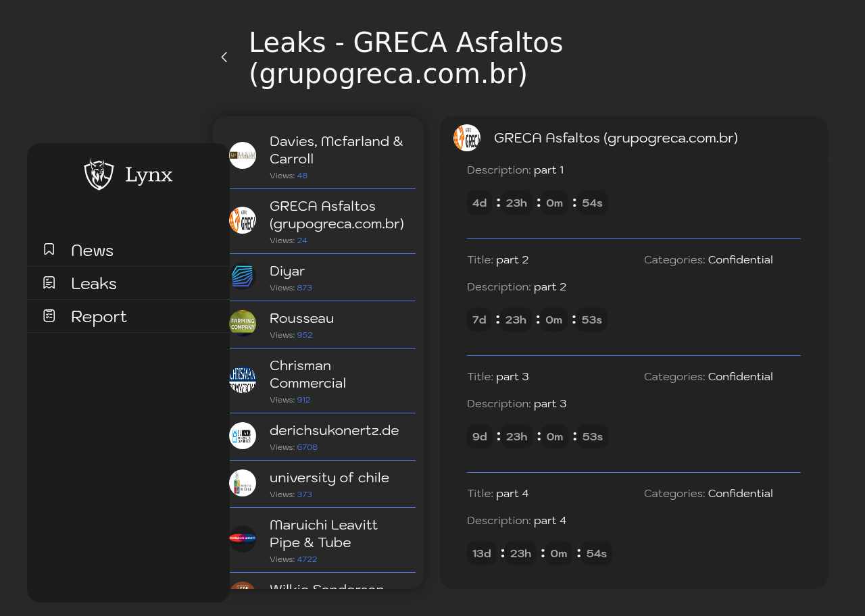The image size is (865, 616).
Task: Open the Davies, Mcfarland & Carroll leak entry
Action: click(x=322, y=157)
